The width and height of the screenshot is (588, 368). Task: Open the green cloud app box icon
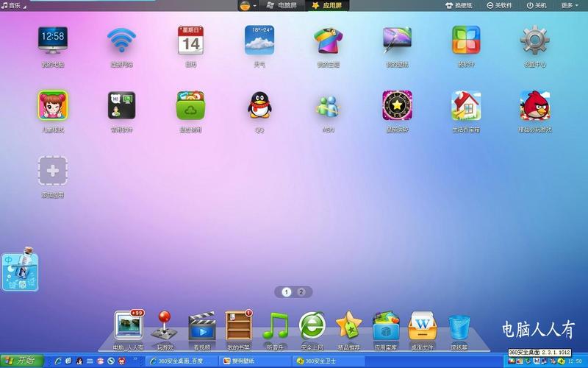point(190,105)
